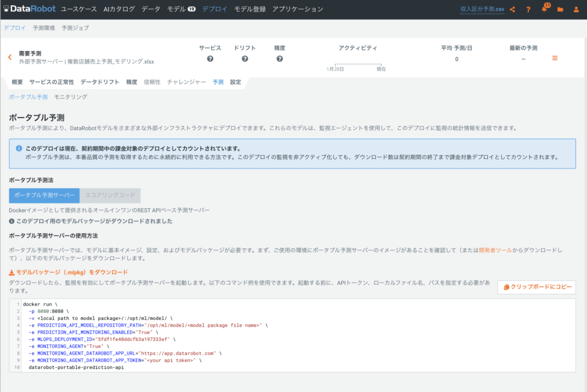The image size is (587, 392).
Task: Open the help question mark icon in the top bar
Action: tap(528, 9)
